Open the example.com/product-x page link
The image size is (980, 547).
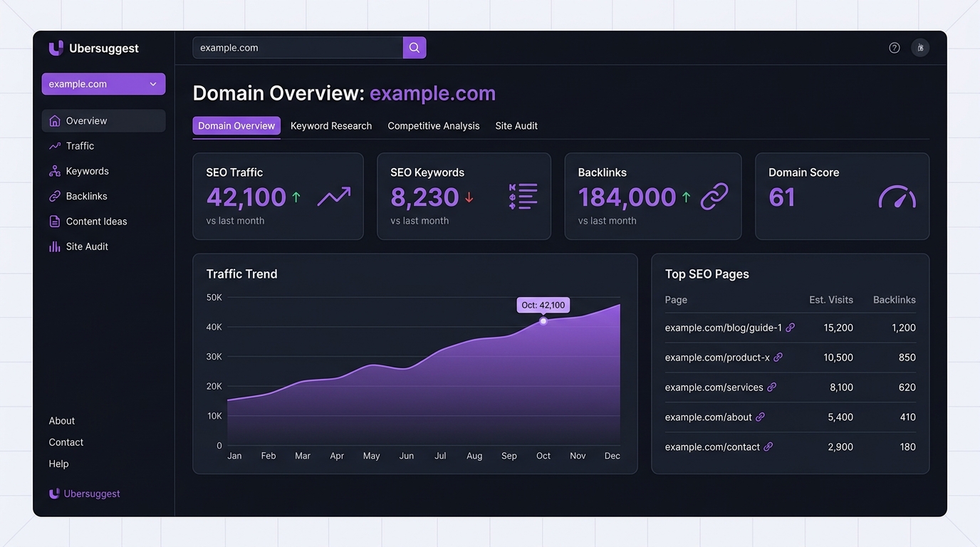coord(717,358)
